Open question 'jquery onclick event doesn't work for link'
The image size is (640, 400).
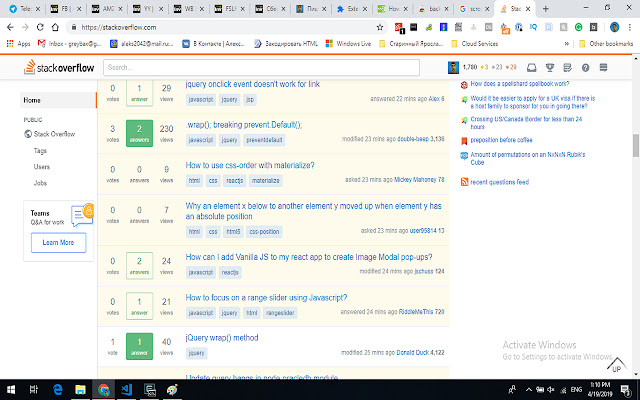pyautogui.click(x=253, y=84)
